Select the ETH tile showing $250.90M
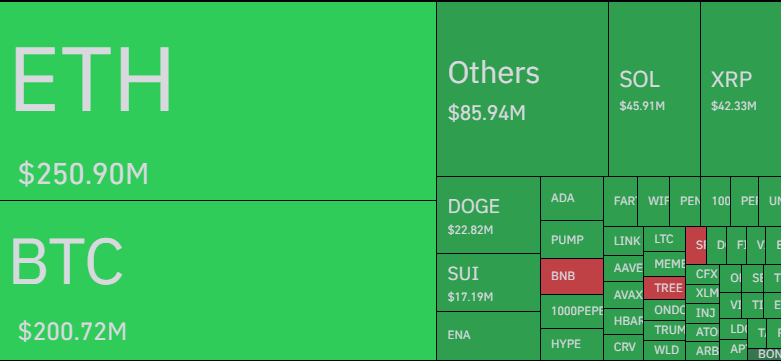Image resolution: width=781 pixels, height=361 pixels. tap(218, 101)
